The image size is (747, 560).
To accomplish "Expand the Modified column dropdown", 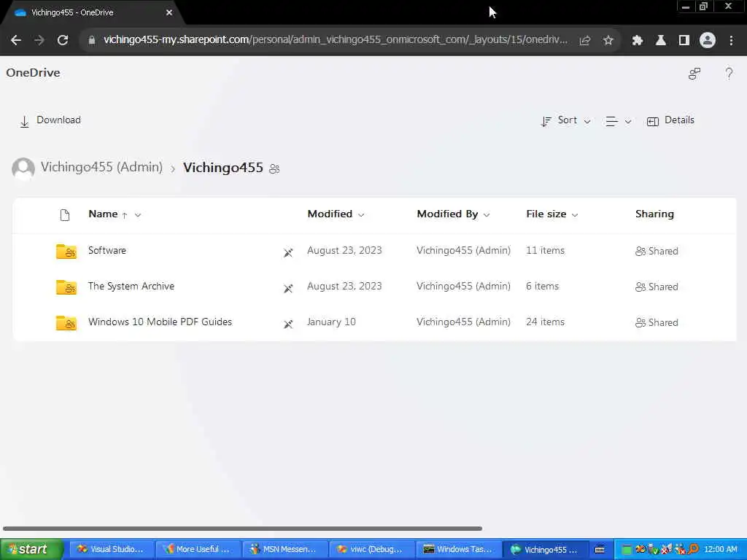I will click(x=361, y=215).
